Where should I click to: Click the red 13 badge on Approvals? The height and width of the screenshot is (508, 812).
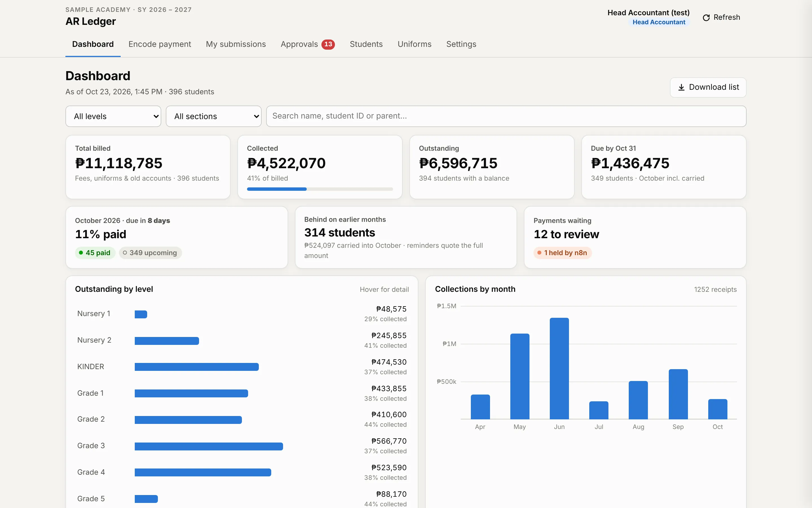point(328,44)
